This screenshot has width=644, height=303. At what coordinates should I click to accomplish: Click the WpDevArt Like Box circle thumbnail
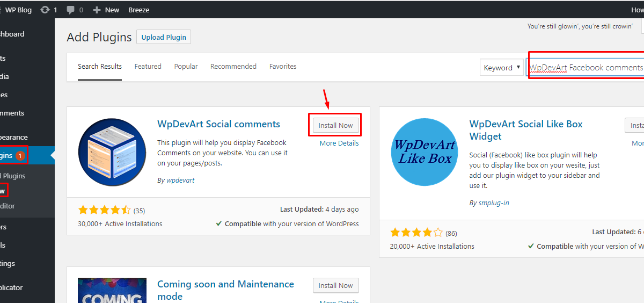[x=425, y=152]
